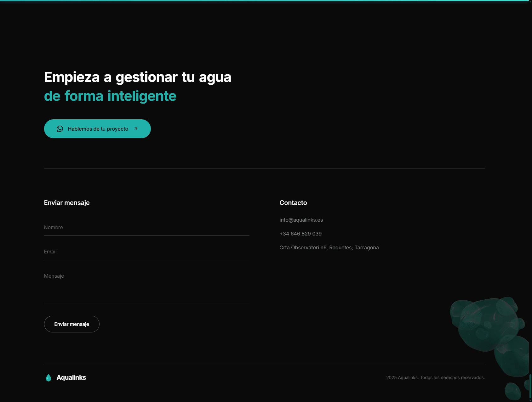The height and width of the screenshot is (402, 532).
Task: Click the scrollbar up arrow
Action: pos(530,1)
